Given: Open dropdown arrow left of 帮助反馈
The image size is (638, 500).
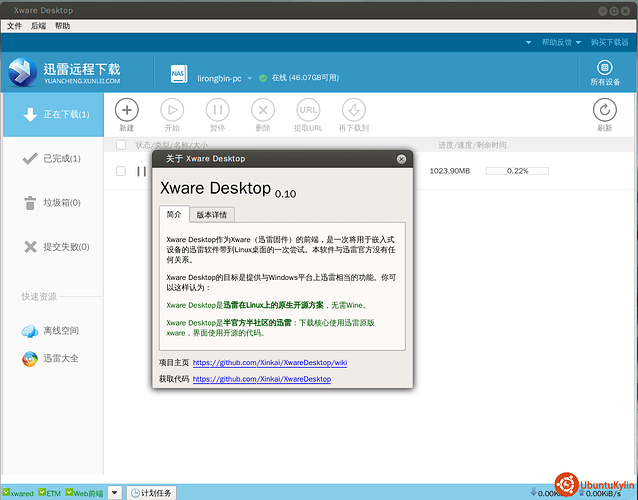Looking at the screenshot, I should (x=529, y=42).
